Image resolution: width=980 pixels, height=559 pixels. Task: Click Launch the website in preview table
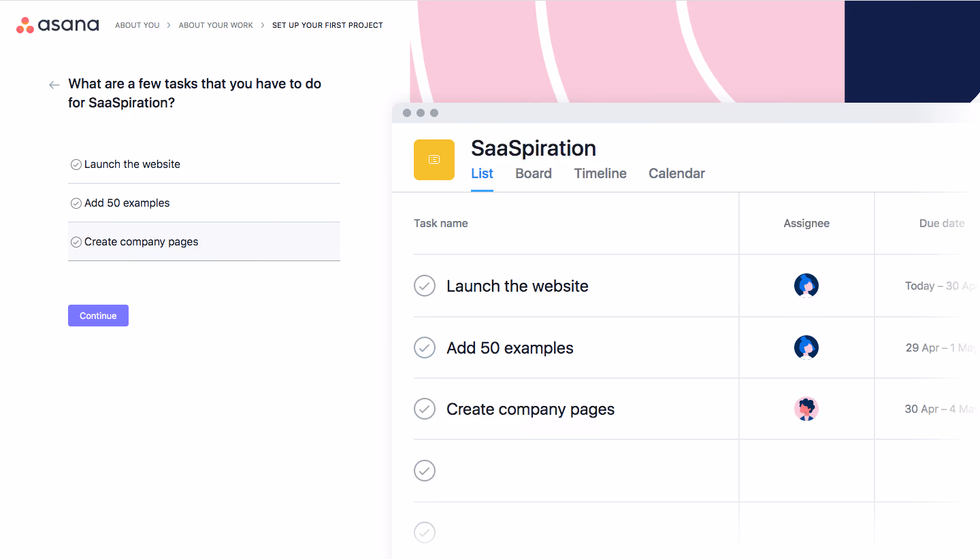tap(517, 286)
